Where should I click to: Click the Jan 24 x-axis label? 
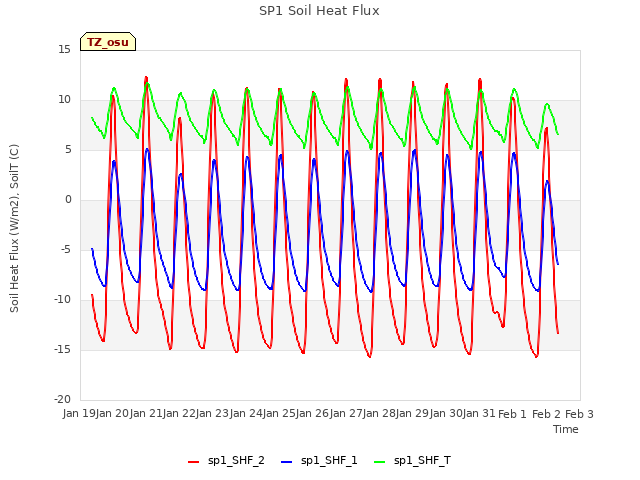(x=246, y=413)
